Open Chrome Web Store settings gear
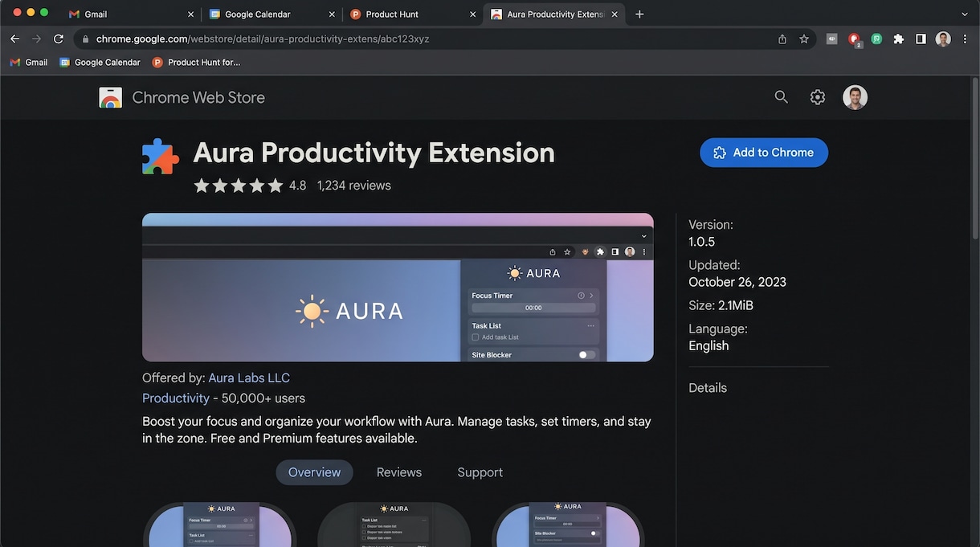 click(x=818, y=97)
